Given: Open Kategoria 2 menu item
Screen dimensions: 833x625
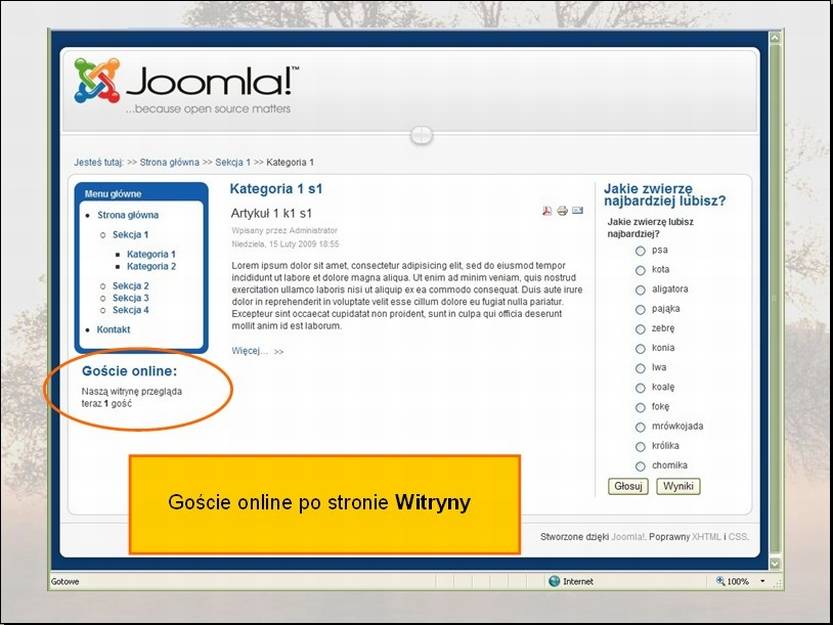Looking at the screenshot, I should click(x=151, y=266).
